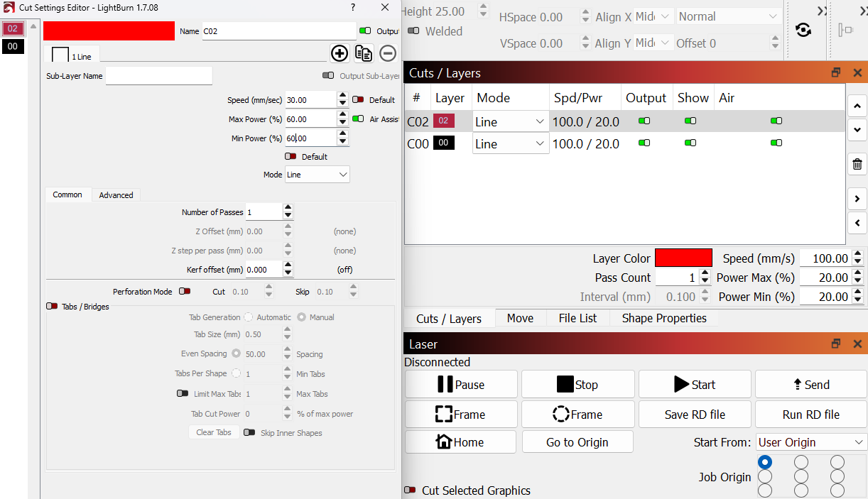Switch to the Advanced tab
Screen dimensions: 868x499
116,195
